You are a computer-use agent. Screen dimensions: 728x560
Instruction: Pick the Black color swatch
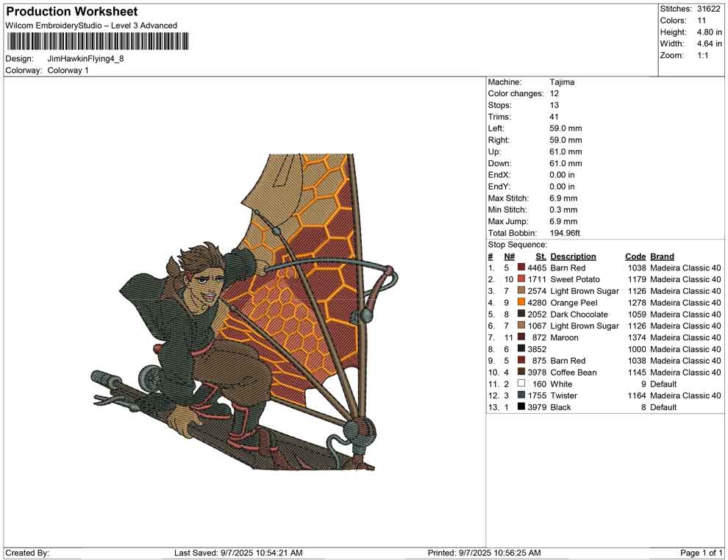click(x=521, y=407)
